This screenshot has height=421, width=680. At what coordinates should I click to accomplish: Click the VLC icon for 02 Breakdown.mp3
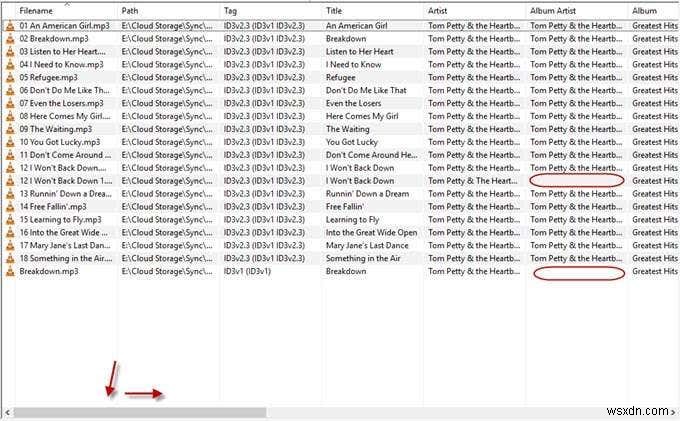tap(10, 39)
